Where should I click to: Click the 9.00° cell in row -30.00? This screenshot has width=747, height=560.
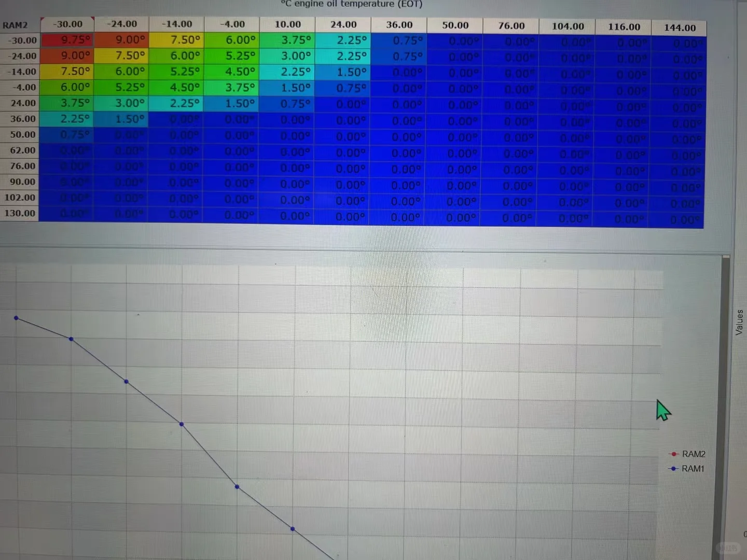121,40
